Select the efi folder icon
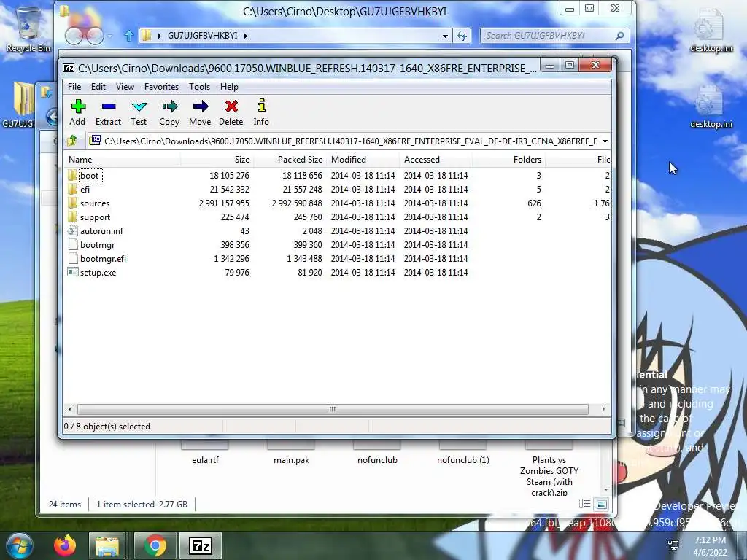Image resolution: width=747 pixels, height=560 pixels. pos(72,189)
